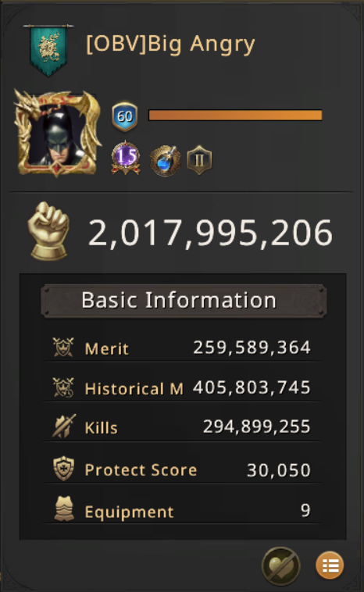Click the Kills sword icon
This screenshot has height=592, width=364.
pyautogui.click(x=64, y=426)
